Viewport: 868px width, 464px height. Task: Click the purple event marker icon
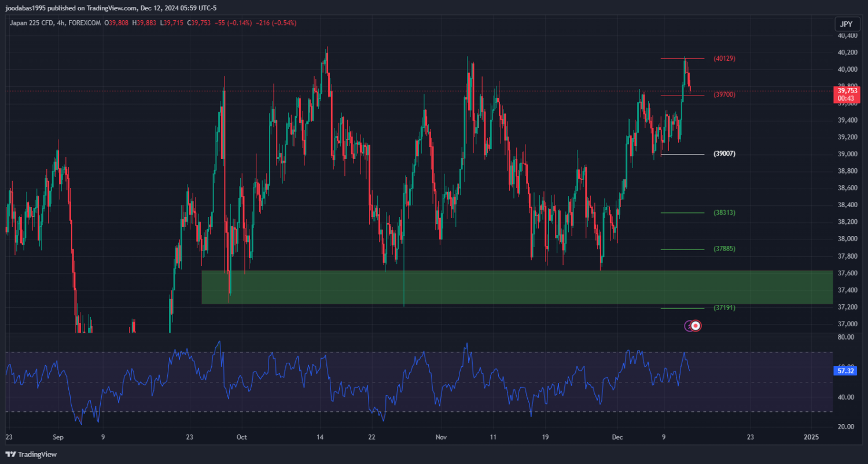click(x=689, y=326)
